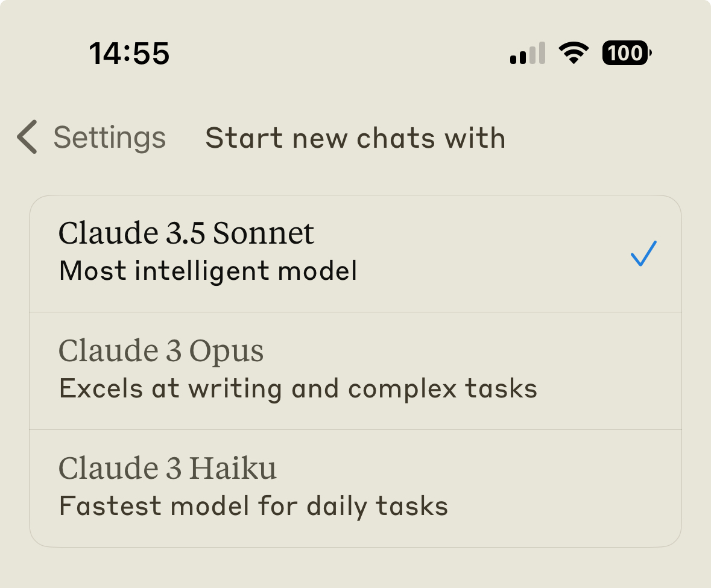
Task: Tap 'Excels at writing and complex tasks' text
Action: pyautogui.click(x=299, y=389)
